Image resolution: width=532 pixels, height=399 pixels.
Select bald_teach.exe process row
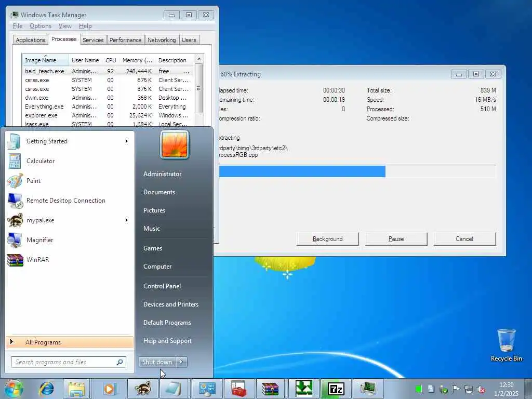click(x=108, y=71)
